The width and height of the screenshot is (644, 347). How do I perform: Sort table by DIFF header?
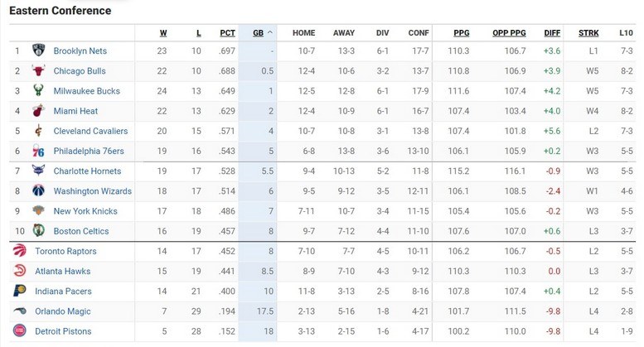click(552, 33)
